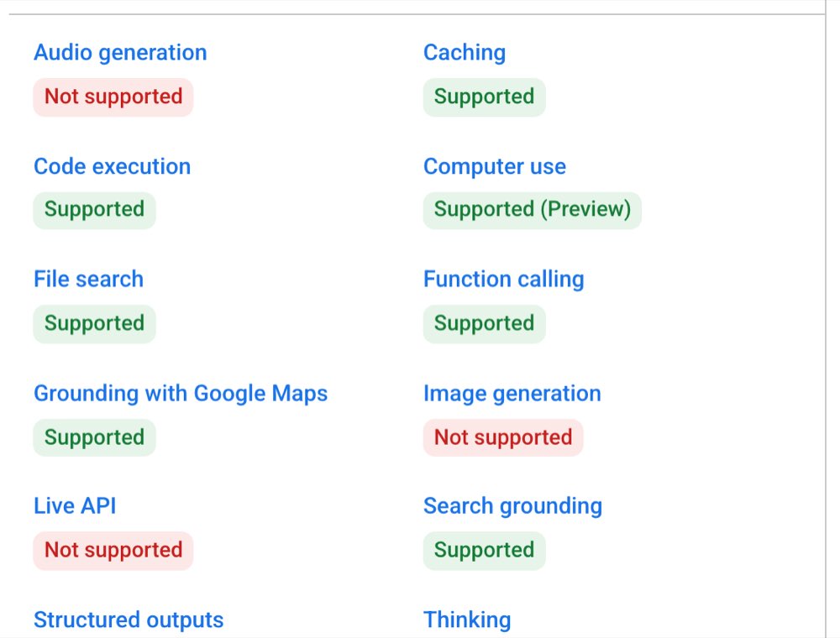Open the File search link
840x638 pixels.
tap(88, 280)
